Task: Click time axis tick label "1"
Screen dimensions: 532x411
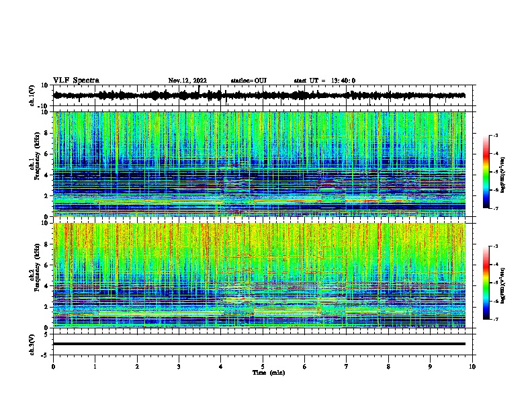Action: click(95, 367)
